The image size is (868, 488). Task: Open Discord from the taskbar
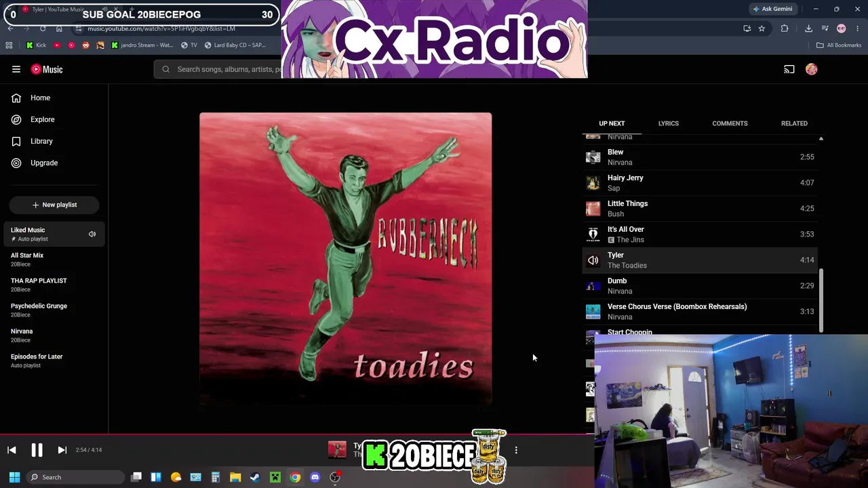click(x=315, y=477)
